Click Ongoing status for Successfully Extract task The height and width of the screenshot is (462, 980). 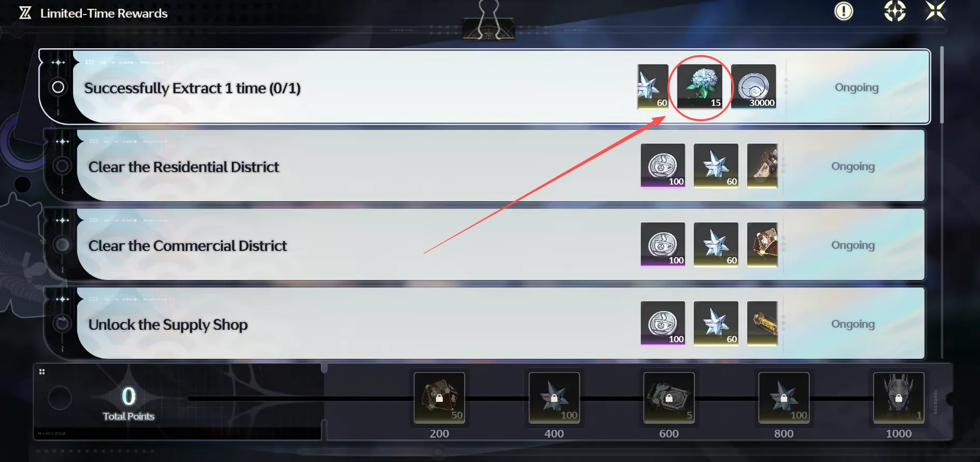[x=857, y=88]
